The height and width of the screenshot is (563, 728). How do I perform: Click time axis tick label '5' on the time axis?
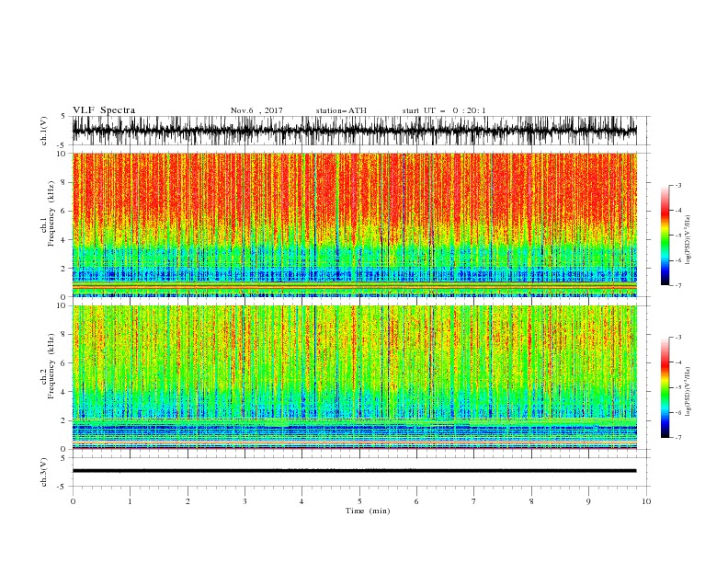pyautogui.click(x=359, y=501)
